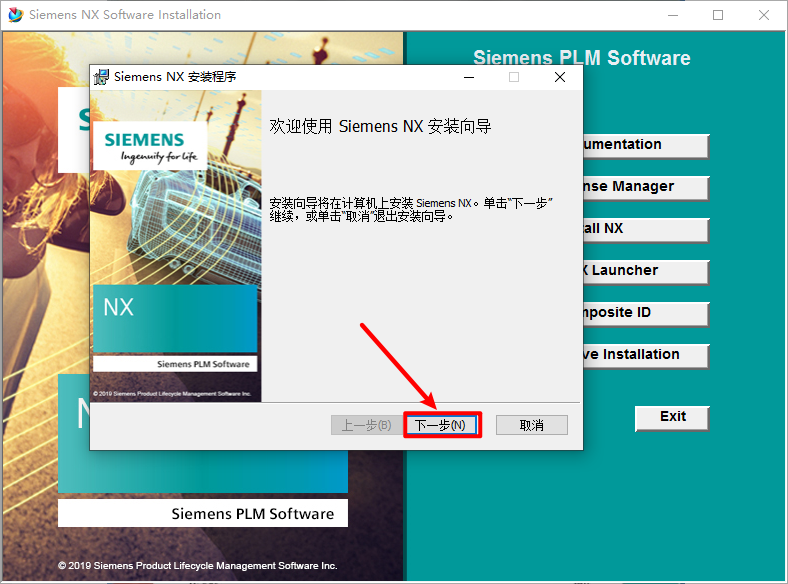Click the 下一步(N) next button
Image resolution: width=788 pixels, height=584 pixels.
pyautogui.click(x=442, y=425)
